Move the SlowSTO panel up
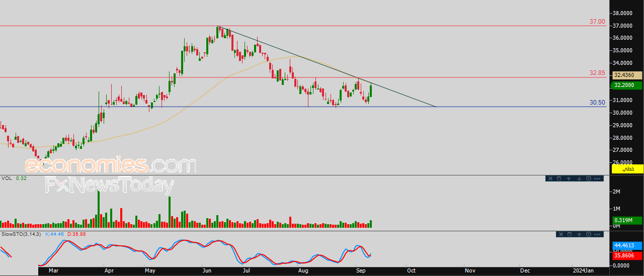The width and height of the screenshot is (644, 276). point(579,234)
